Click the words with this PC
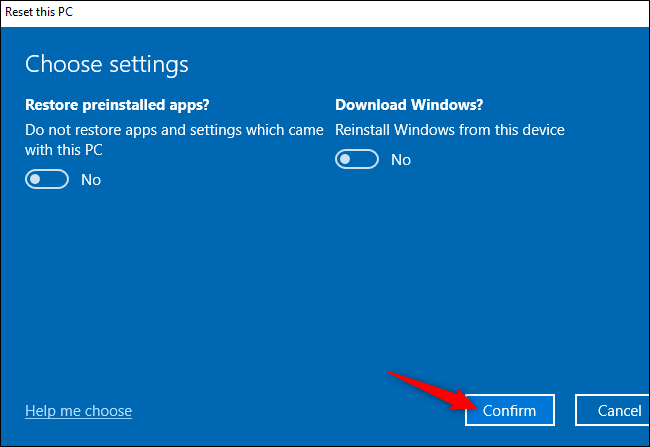 pos(64,150)
